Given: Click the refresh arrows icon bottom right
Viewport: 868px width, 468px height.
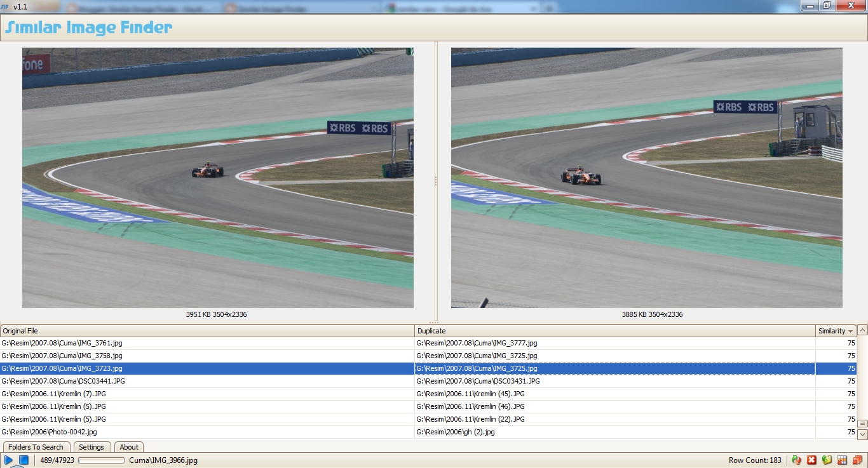Looking at the screenshot, I should point(796,460).
